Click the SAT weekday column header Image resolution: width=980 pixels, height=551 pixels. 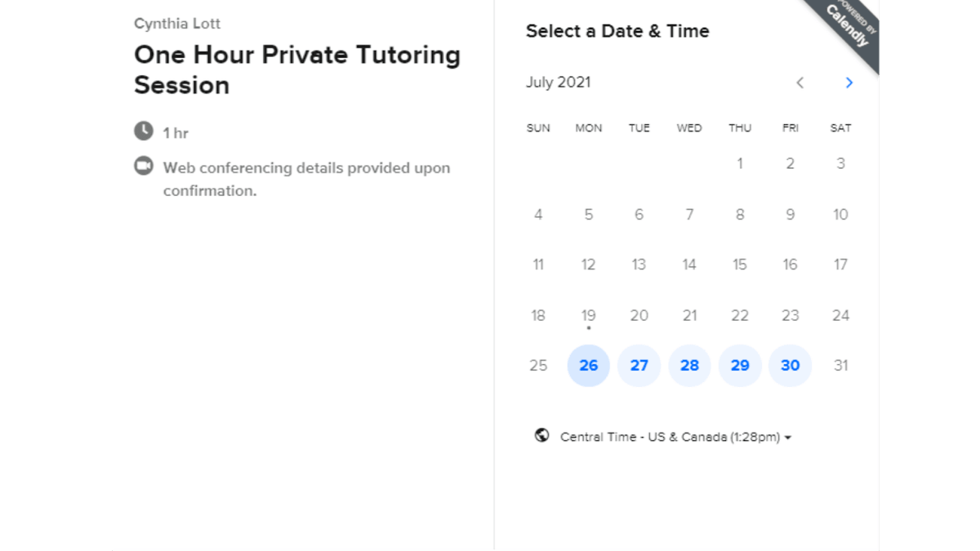tap(840, 127)
